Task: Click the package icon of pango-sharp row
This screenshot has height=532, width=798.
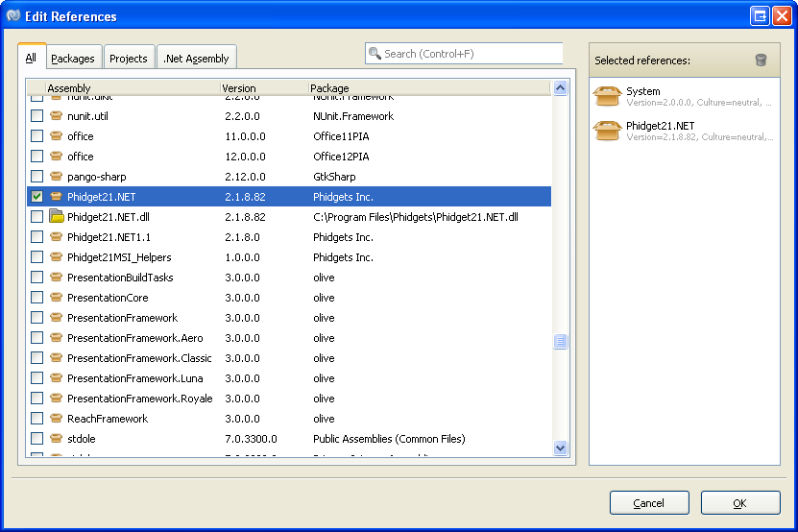Action: 57,176
